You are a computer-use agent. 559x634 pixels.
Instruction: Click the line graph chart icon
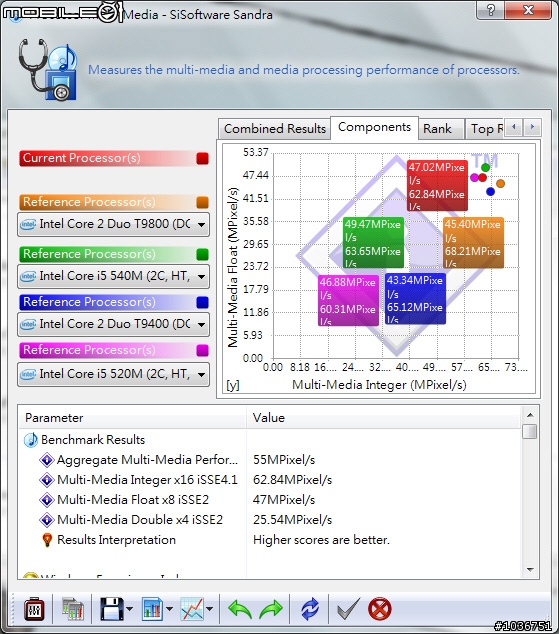192,609
